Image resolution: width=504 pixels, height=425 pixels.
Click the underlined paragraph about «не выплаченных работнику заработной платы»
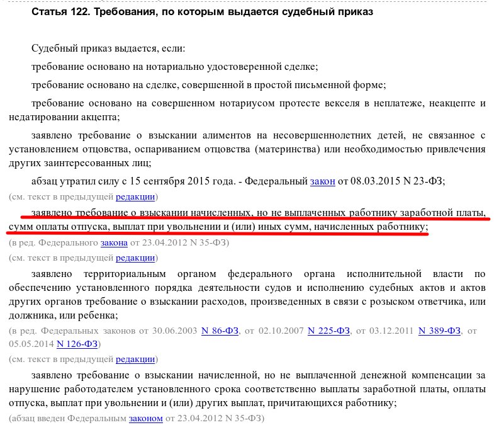click(x=247, y=220)
